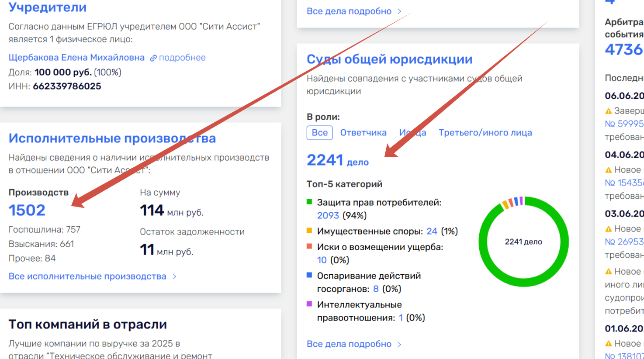Screen dimensions: 644x359
Task: Click the chevron after the top Все дела подробно
Action: pos(399,11)
